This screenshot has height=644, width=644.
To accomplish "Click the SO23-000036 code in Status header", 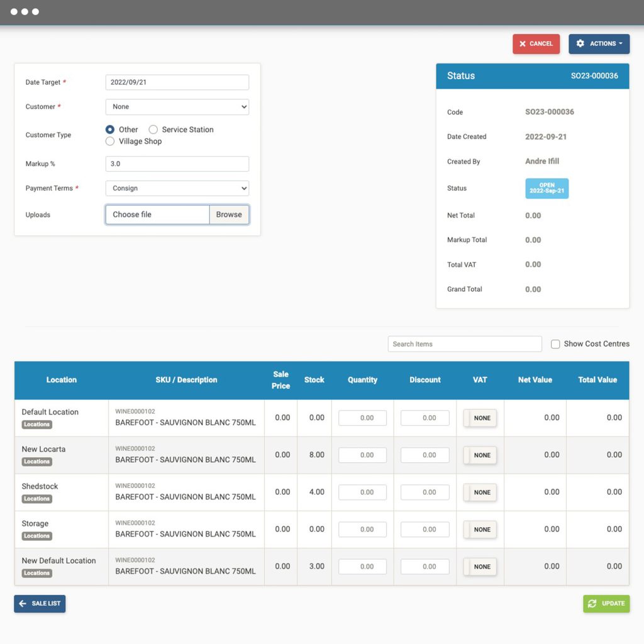I will [594, 75].
